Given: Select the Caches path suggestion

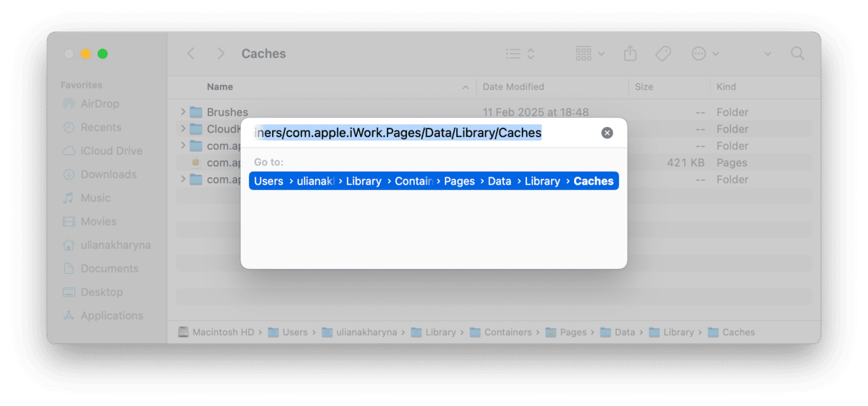Looking at the screenshot, I should coord(592,181).
